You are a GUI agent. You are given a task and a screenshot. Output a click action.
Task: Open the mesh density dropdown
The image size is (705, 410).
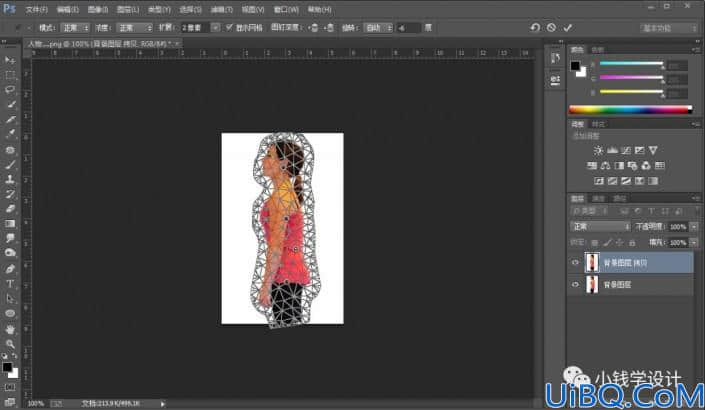(x=134, y=27)
